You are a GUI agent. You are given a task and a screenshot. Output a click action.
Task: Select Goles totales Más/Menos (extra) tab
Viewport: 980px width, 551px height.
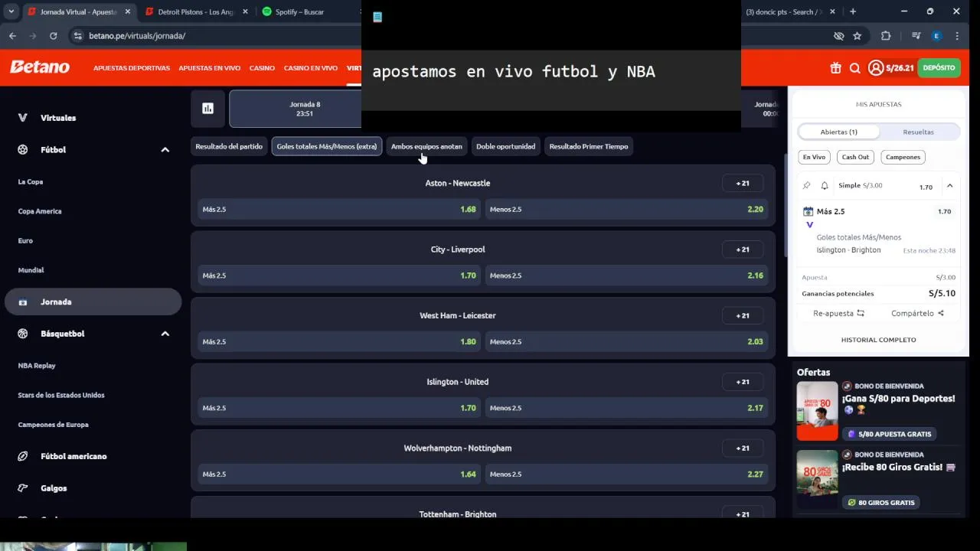point(327,146)
